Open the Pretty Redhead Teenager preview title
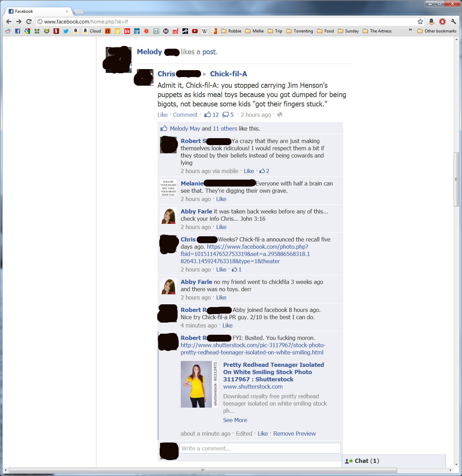Viewport: 462px width, 476px height. point(274,372)
